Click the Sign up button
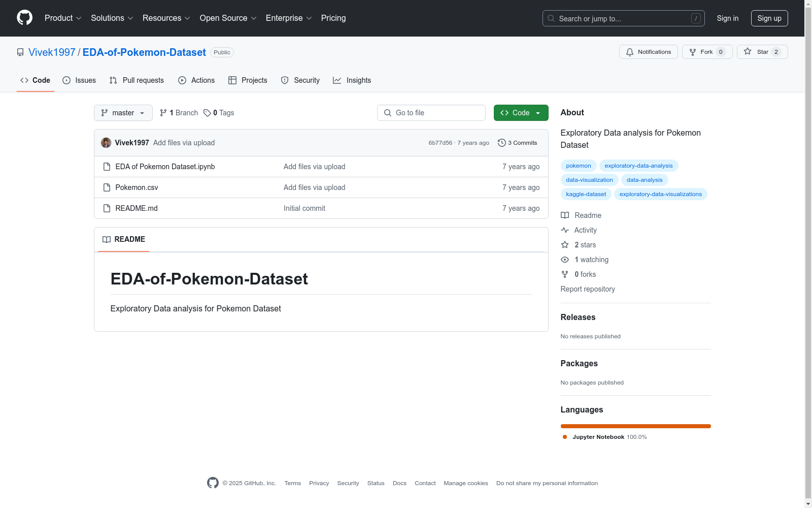812x508 pixels. point(769,18)
